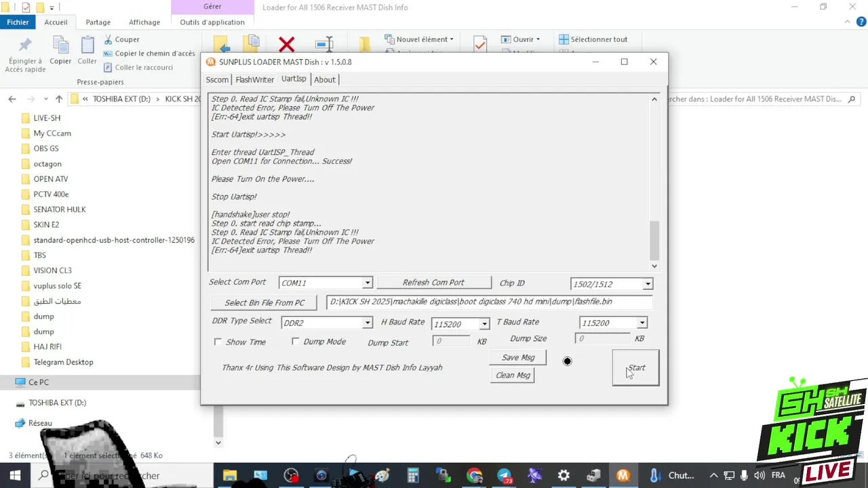
Task: Open the Partage ribbon tab in Explorer
Action: click(98, 22)
